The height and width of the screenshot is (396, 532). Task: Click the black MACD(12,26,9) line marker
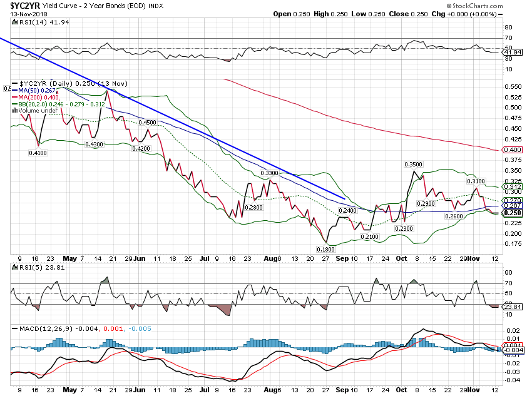click(x=15, y=327)
